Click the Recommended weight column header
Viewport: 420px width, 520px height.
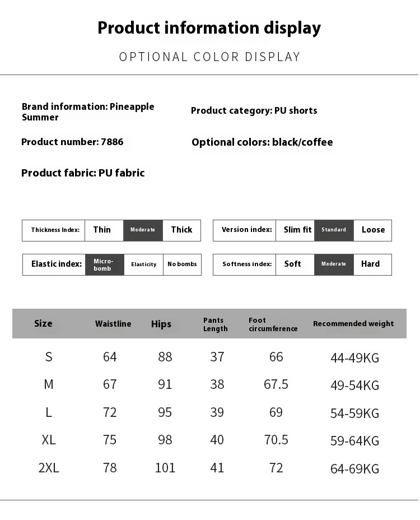tap(353, 324)
